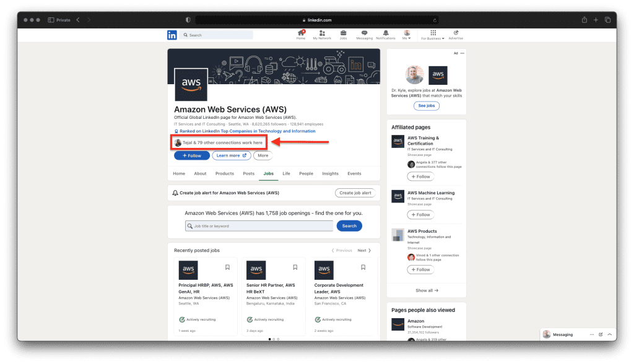The width and height of the screenshot is (634, 364).
Task: Click the Create job alert button
Action: point(355,193)
